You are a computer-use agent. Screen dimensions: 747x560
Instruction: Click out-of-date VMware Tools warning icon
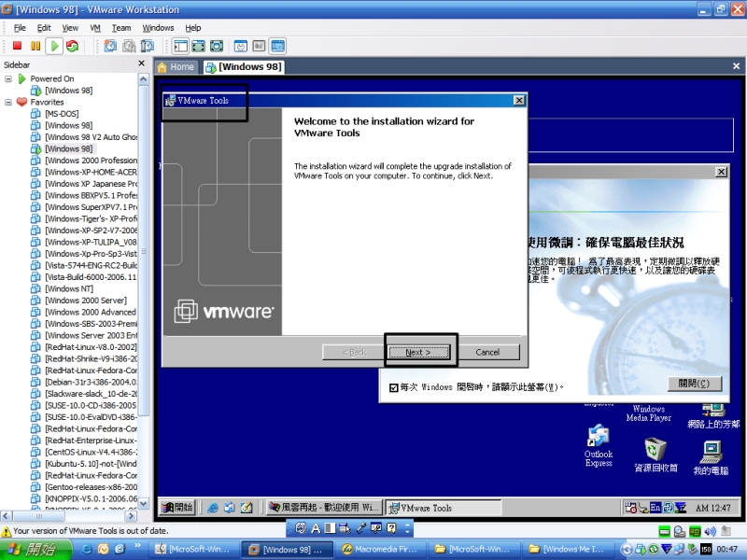pos(7,531)
